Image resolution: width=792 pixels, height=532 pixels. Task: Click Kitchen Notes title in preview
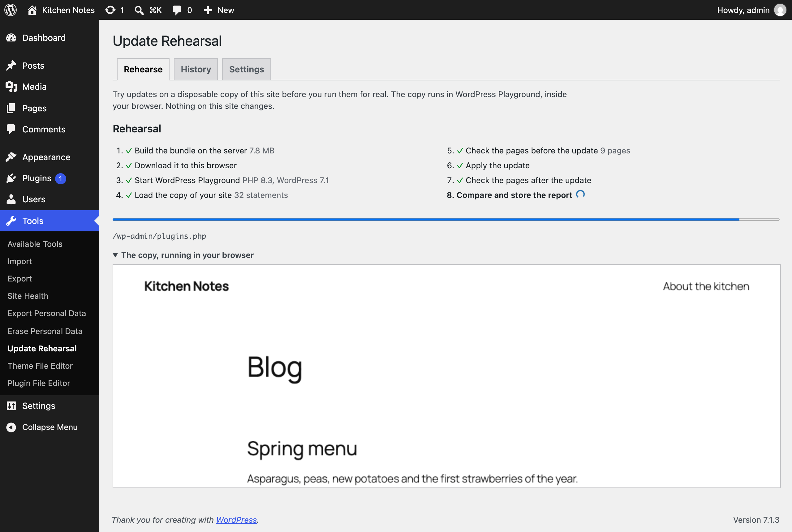(186, 286)
